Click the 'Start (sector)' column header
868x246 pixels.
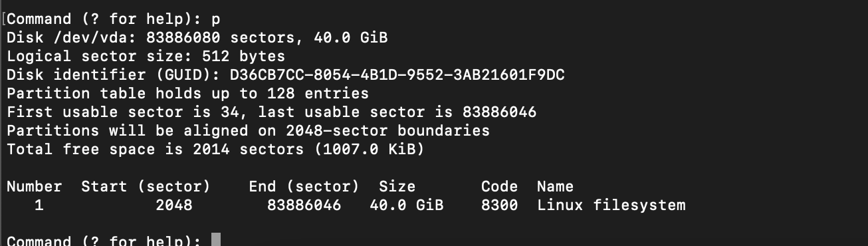tap(146, 186)
